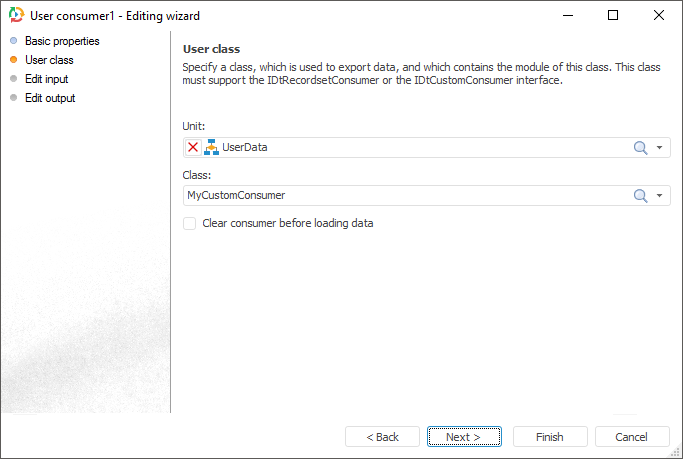
Task: Click the Edit input step bullet
Action: [x=14, y=79]
